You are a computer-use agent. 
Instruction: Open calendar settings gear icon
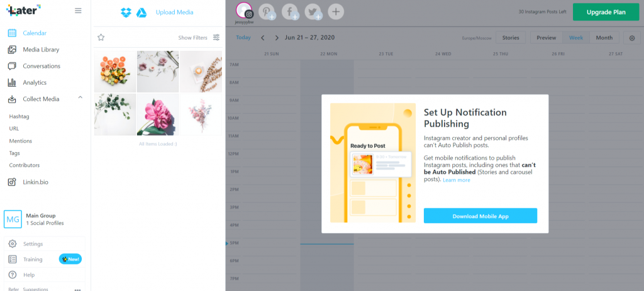pos(631,38)
